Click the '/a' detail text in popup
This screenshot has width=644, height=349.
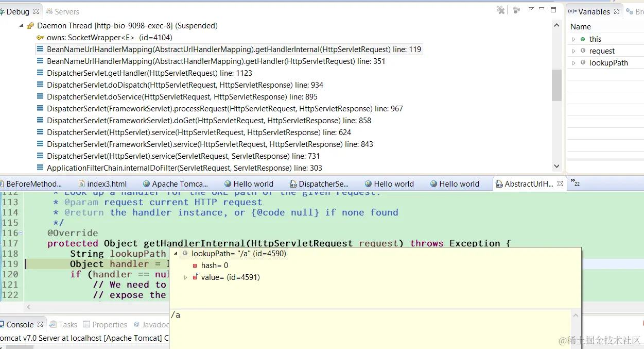[176, 315]
